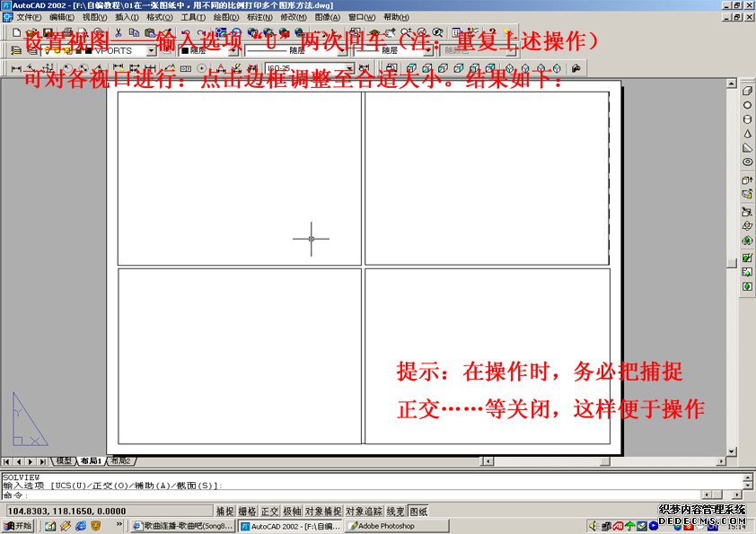The width and height of the screenshot is (756, 534).
Task: Switch to the 模型 (Model) tab
Action: [x=64, y=461]
